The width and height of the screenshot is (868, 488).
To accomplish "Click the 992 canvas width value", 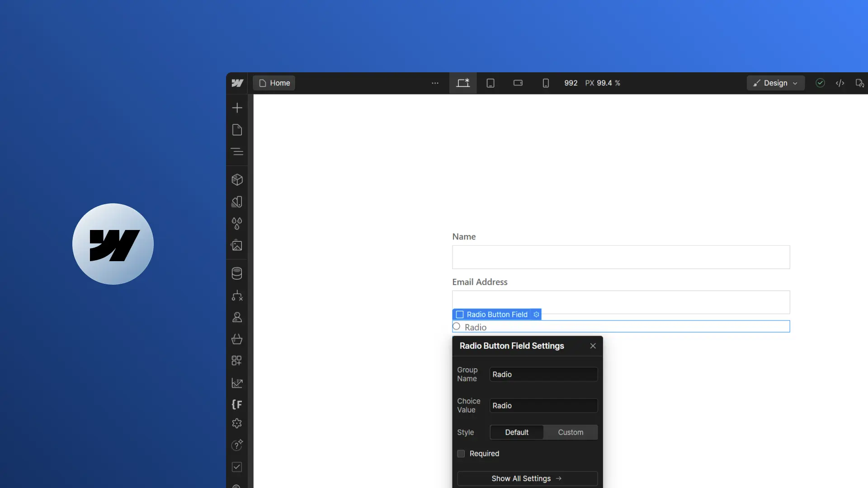I will pos(571,83).
